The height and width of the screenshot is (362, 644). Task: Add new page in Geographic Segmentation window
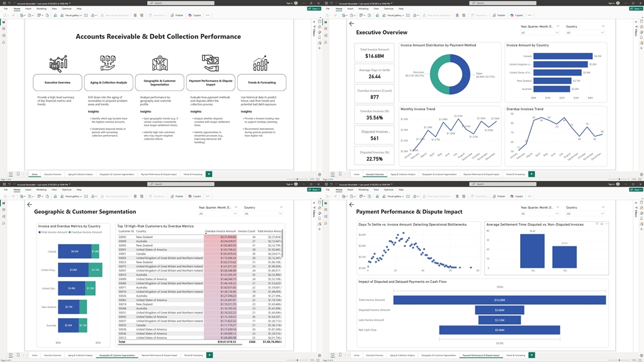[x=209, y=355]
